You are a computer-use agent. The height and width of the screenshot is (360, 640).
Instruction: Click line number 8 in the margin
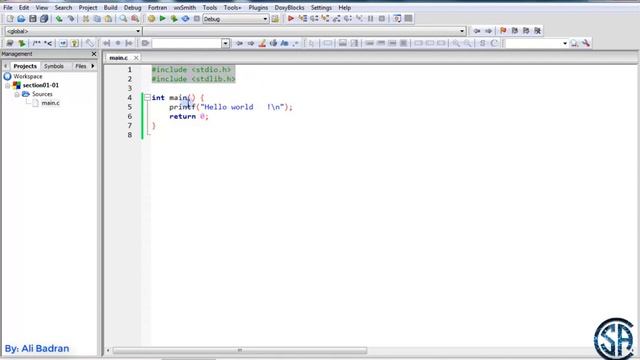pos(130,135)
